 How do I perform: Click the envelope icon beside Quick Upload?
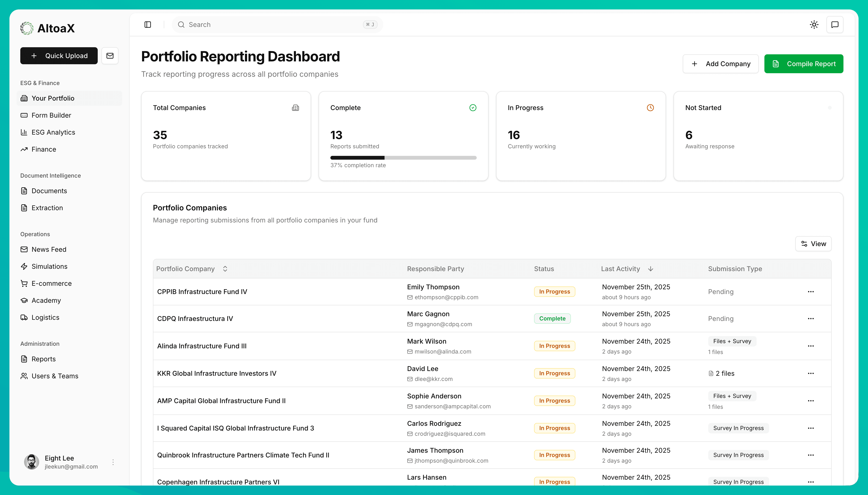[110, 55]
